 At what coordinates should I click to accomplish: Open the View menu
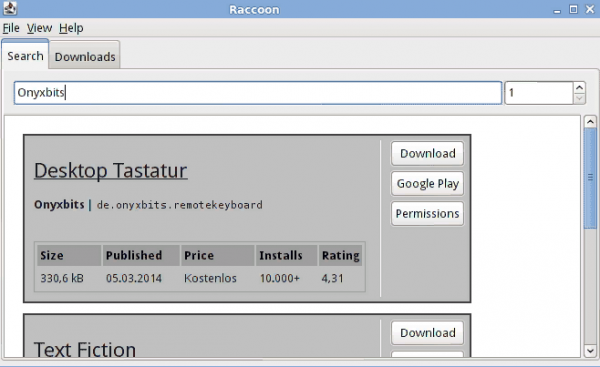click(x=39, y=28)
